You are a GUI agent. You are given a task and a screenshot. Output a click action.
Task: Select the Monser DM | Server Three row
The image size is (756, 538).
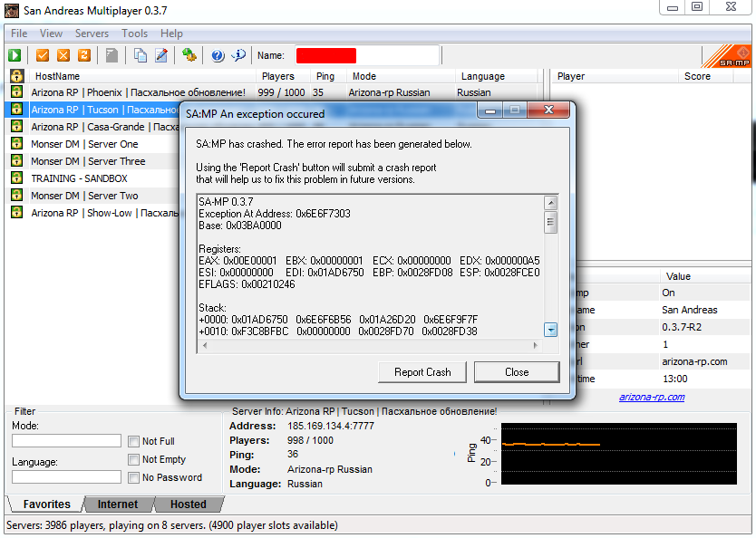pyautogui.click(x=93, y=161)
